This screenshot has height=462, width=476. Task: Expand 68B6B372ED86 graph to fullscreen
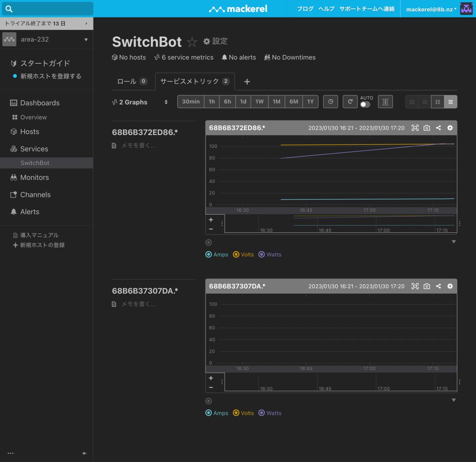pos(415,128)
